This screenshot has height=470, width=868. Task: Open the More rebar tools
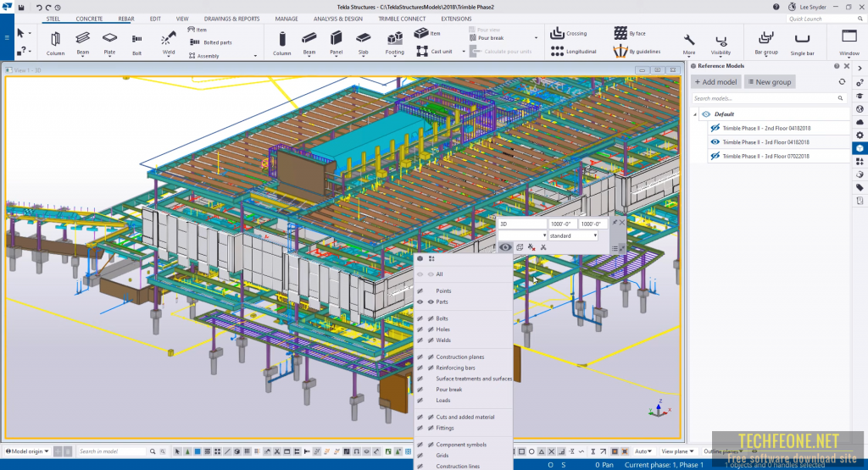(x=688, y=44)
